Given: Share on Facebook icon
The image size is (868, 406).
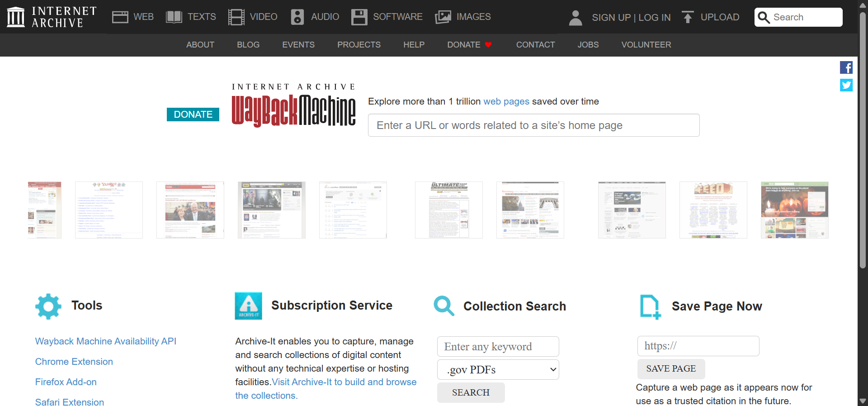Looking at the screenshot, I should [x=846, y=67].
